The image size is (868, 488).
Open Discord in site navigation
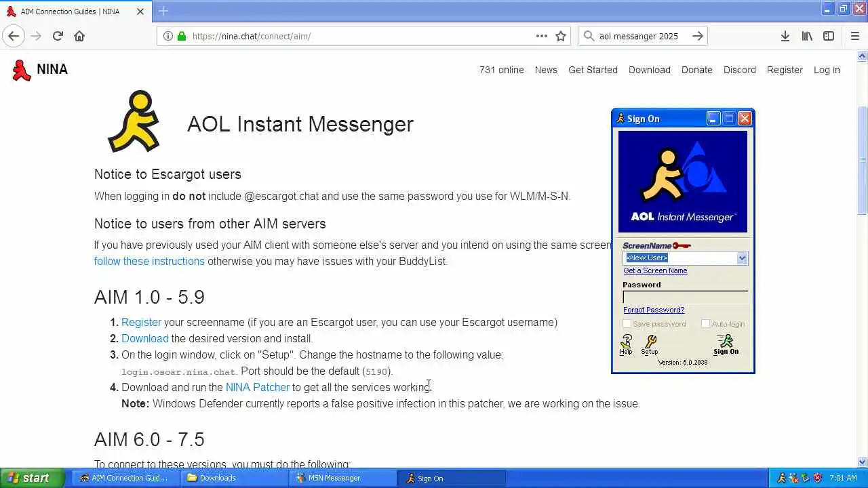tap(740, 70)
